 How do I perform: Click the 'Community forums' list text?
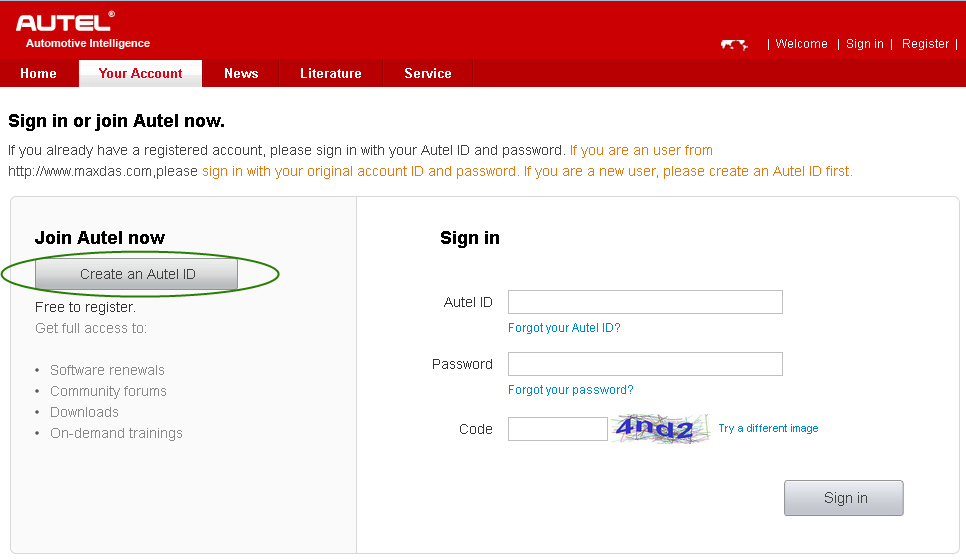click(x=108, y=391)
